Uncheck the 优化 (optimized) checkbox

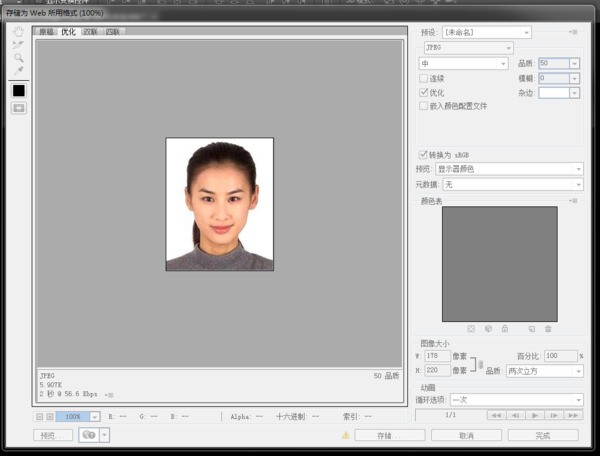424,92
